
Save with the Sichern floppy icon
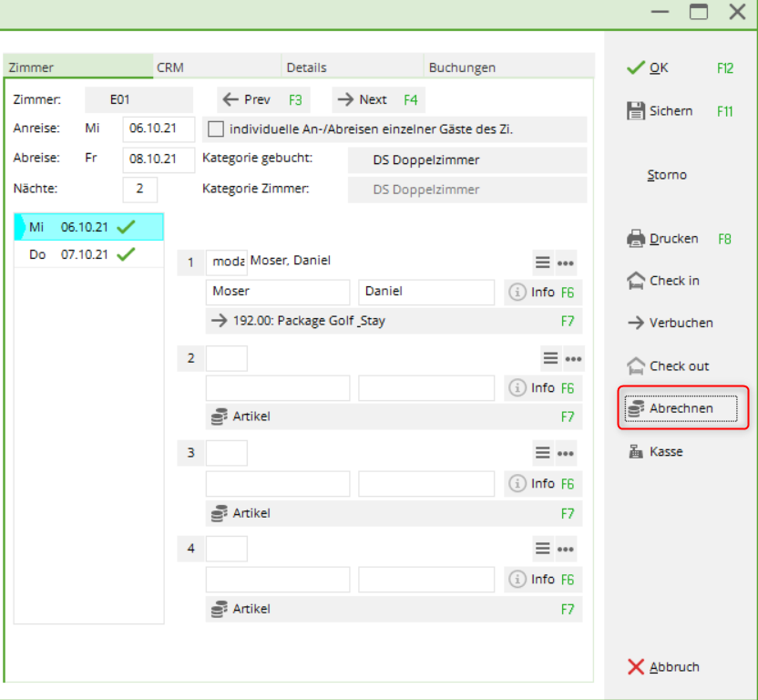click(x=636, y=111)
